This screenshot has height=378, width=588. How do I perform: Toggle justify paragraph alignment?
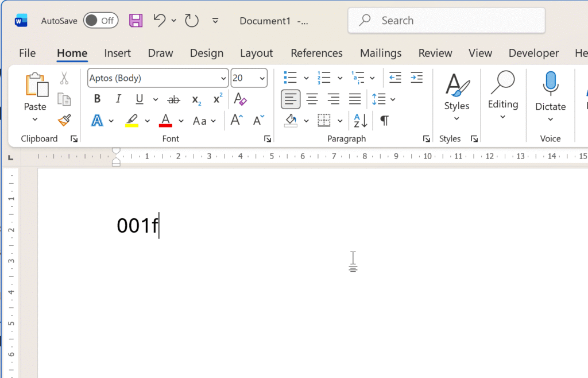tap(355, 99)
